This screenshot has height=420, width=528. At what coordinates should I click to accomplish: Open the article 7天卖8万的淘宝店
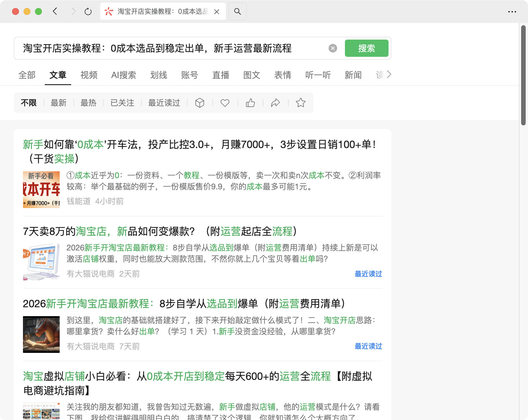[x=160, y=231]
